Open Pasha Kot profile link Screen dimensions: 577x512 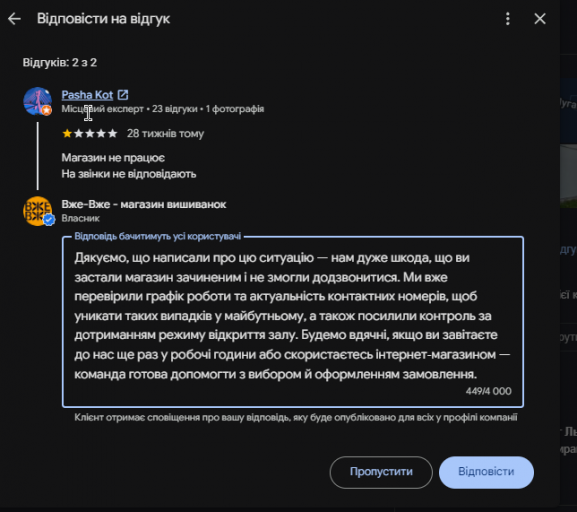(x=87, y=95)
